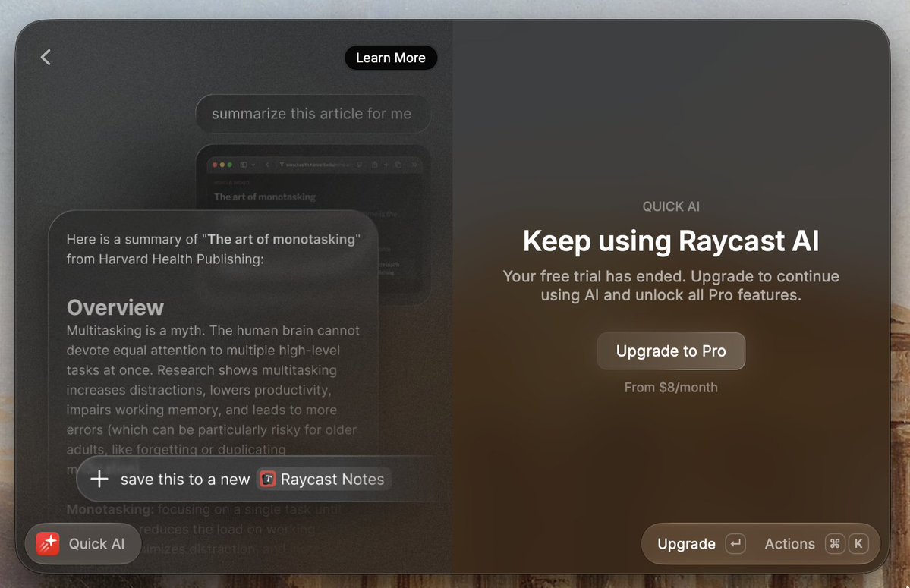Click 'save this to a new' text

[185, 480]
